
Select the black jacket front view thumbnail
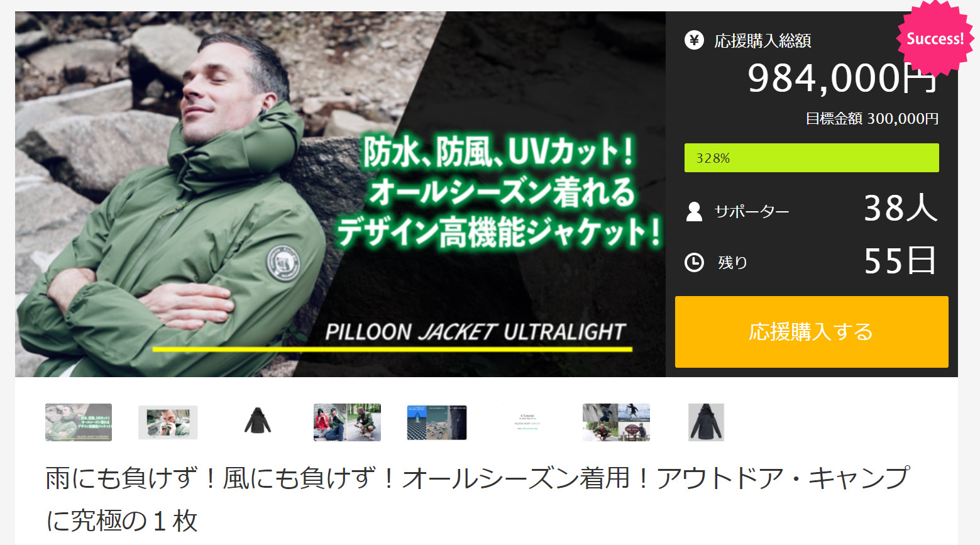tap(258, 421)
